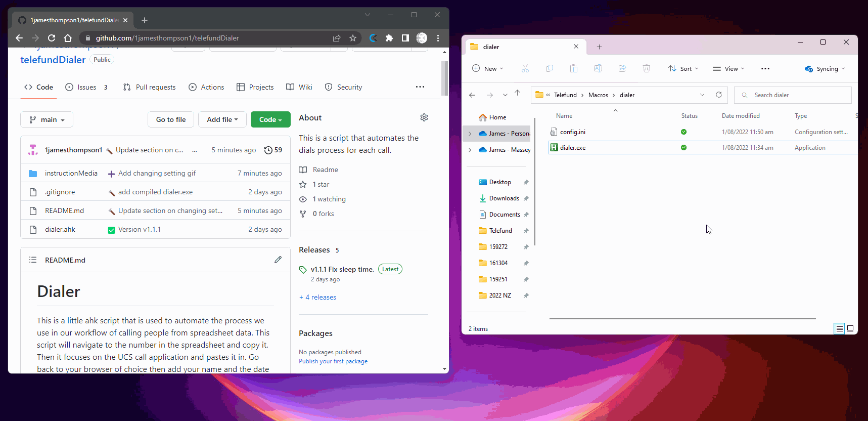
Task: Edit README.md with pencil icon
Action: coord(278,260)
